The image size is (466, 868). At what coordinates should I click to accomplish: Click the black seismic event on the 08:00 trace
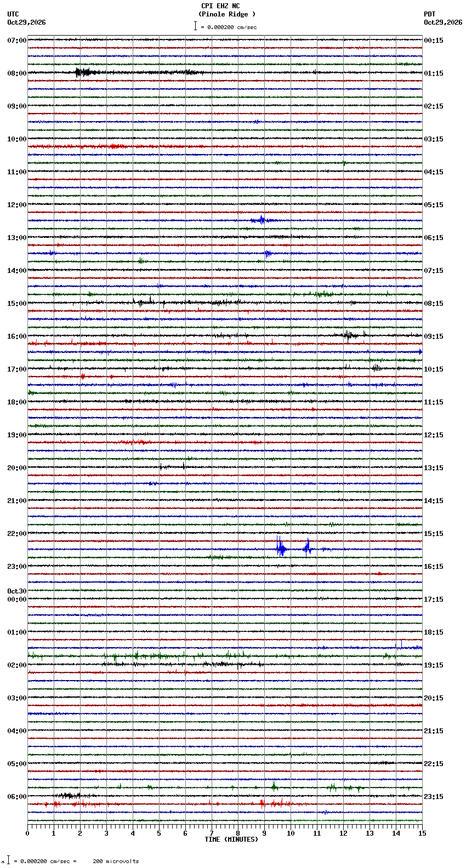[87, 72]
